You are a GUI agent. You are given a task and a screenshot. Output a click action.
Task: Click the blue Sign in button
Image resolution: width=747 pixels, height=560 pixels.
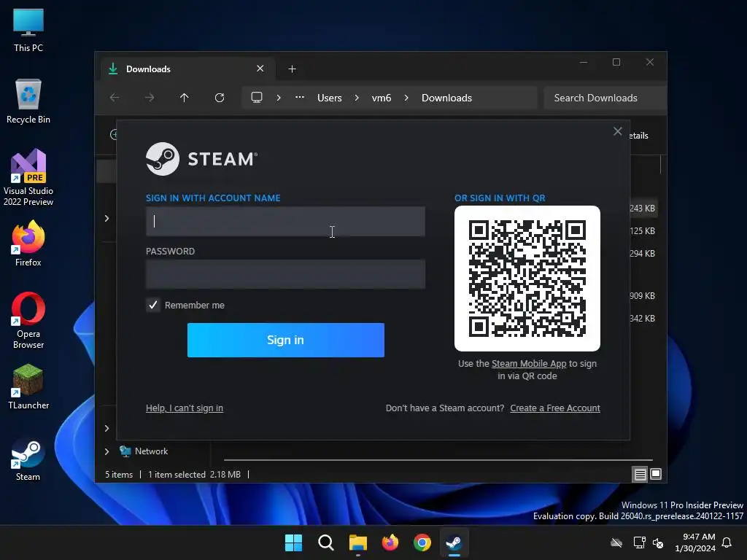tap(285, 340)
